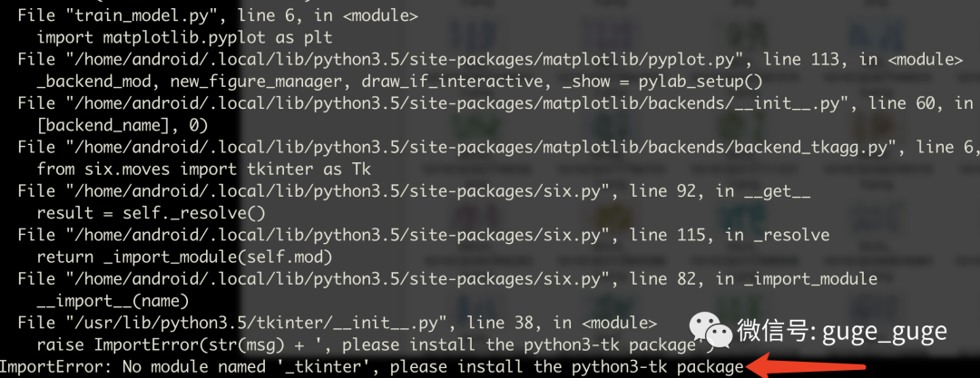Viewport: 980px width, 378px height.
Task: Click the six.py line 82 entry
Action: click(x=446, y=278)
